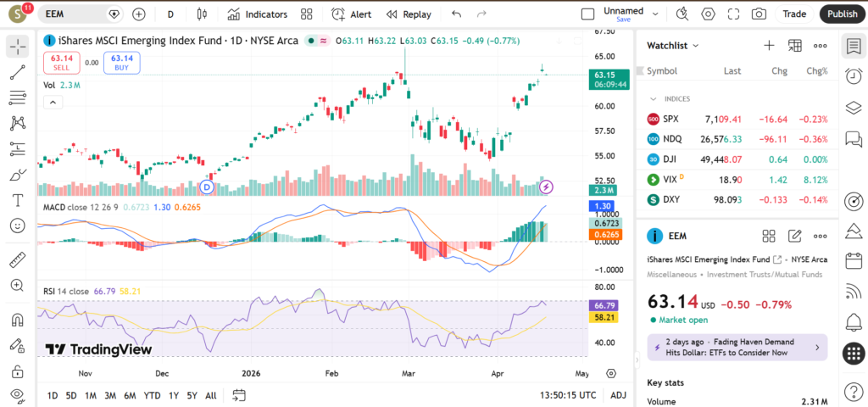Toggle the Unnamed layout checkbox square
Viewport: 868px width, 407px height.
coord(587,14)
